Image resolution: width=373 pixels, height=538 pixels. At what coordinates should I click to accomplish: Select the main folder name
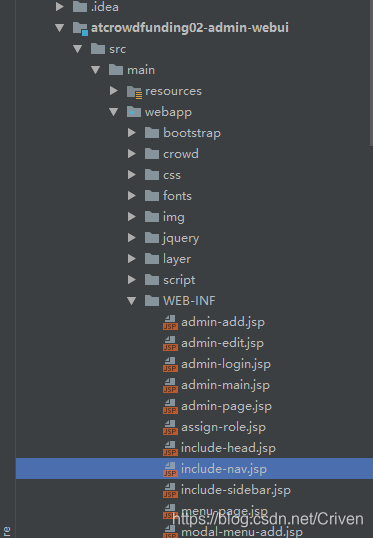(141, 70)
